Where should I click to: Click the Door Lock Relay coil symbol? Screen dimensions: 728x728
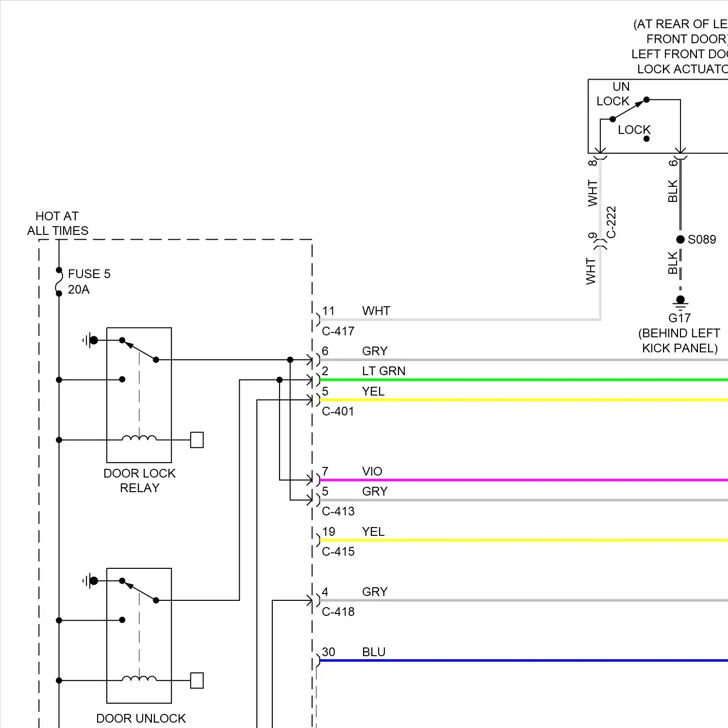pos(139,438)
